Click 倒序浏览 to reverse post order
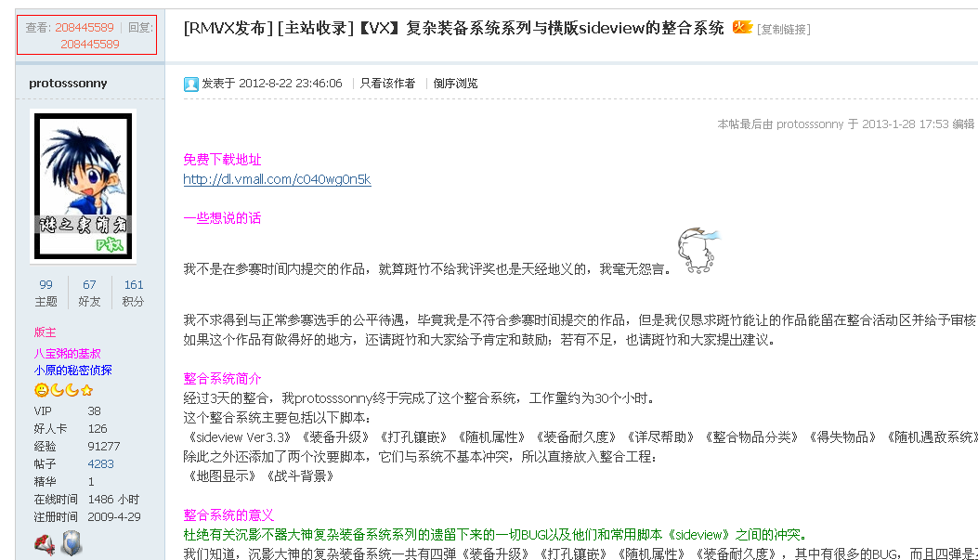This screenshot has width=978, height=560. tap(455, 83)
